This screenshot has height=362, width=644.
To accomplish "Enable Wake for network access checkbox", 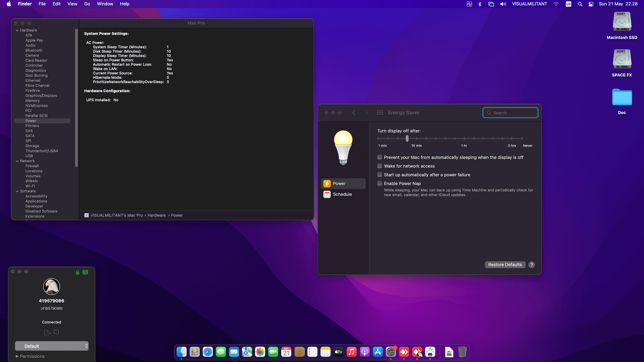I will point(380,166).
